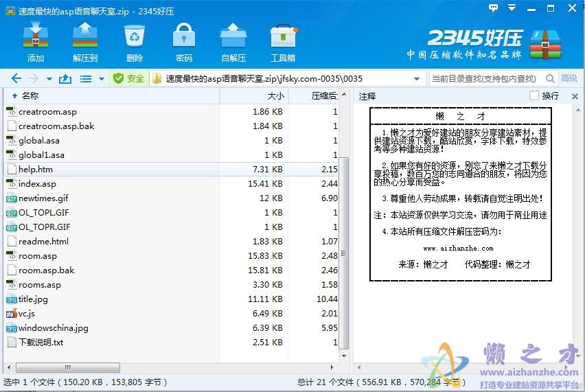
Task: Click the 11.11 KB size cell
Action: pyautogui.click(x=265, y=299)
